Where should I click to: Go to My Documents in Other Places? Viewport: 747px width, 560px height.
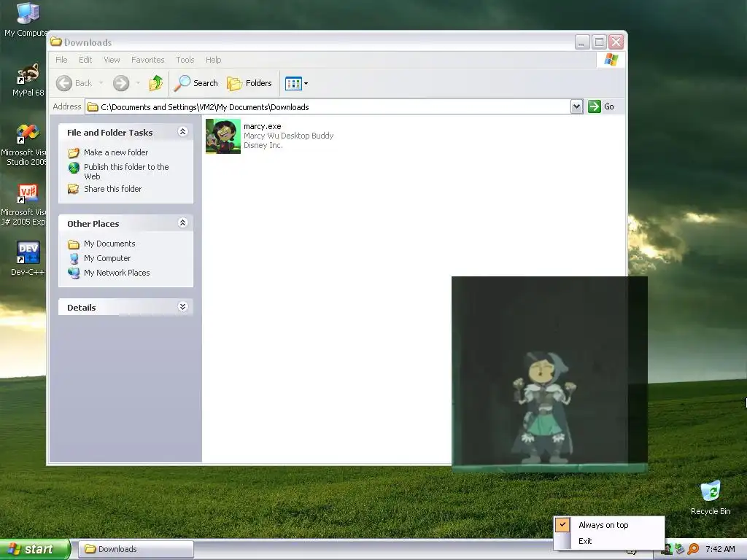(109, 244)
